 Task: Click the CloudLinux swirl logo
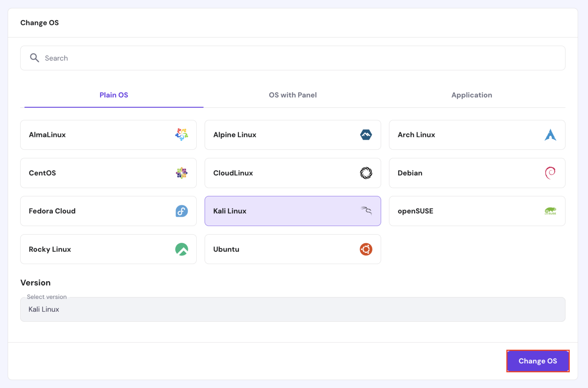[366, 173]
